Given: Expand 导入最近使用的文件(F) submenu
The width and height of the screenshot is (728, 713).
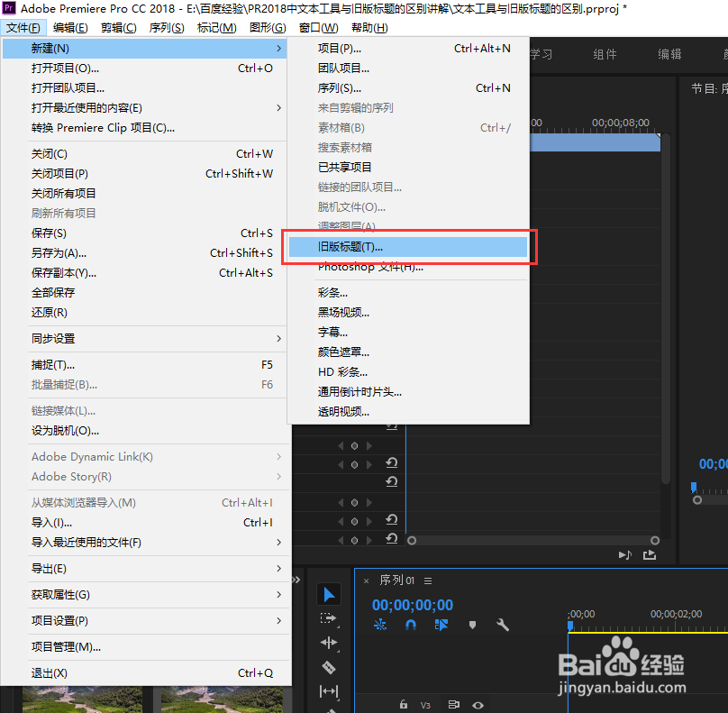Looking at the screenshot, I should pos(144,542).
